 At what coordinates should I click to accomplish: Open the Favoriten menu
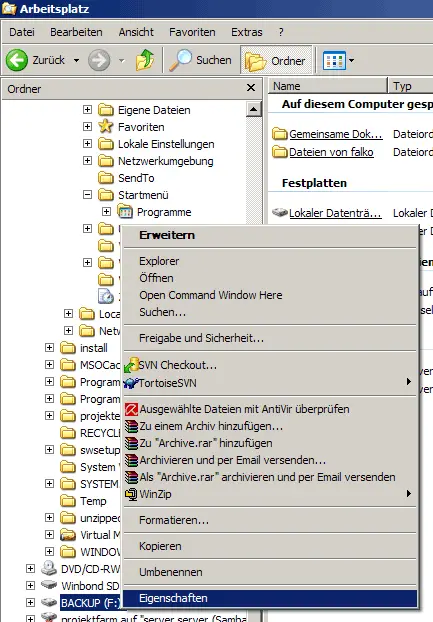tap(192, 32)
